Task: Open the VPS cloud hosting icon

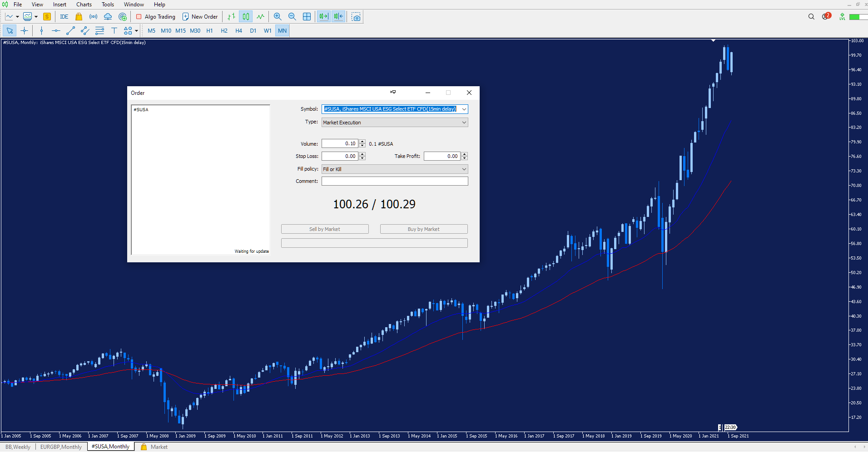Action: click(108, 17)
